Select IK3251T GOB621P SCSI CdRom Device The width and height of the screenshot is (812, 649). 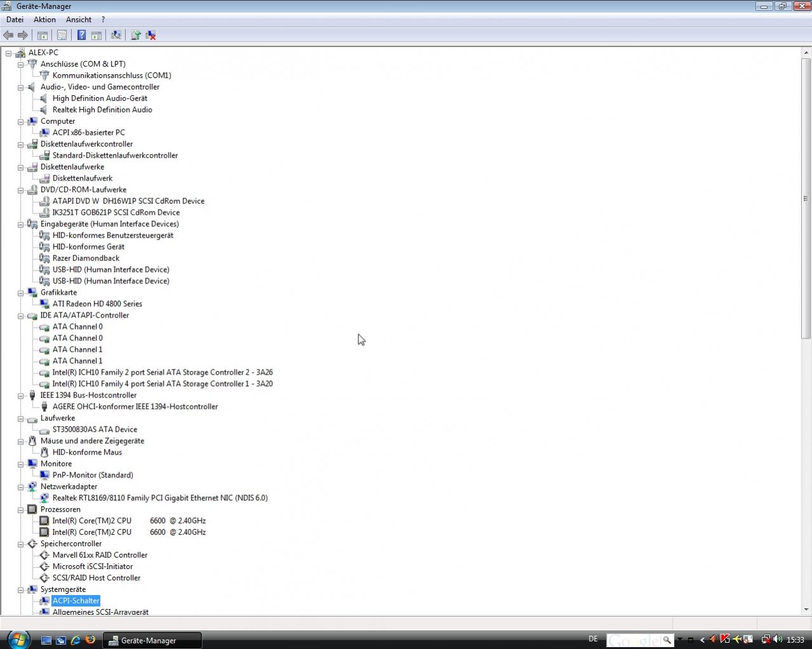coord(116,213)
